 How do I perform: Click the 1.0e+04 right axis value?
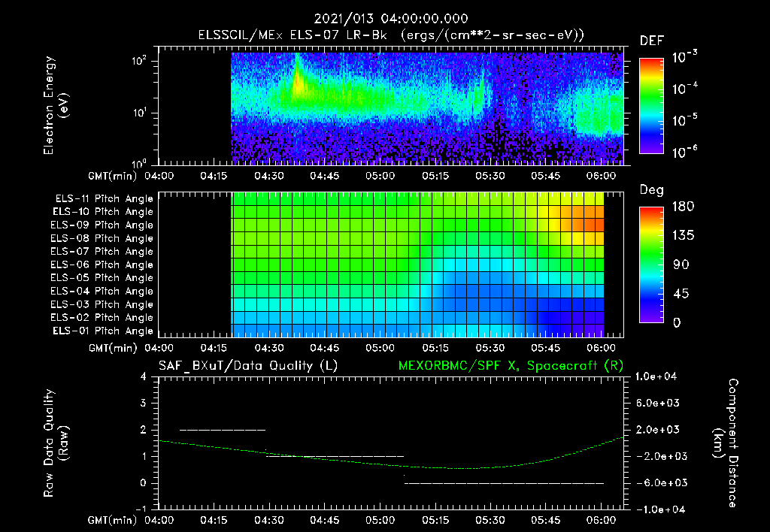pos(656,376)
